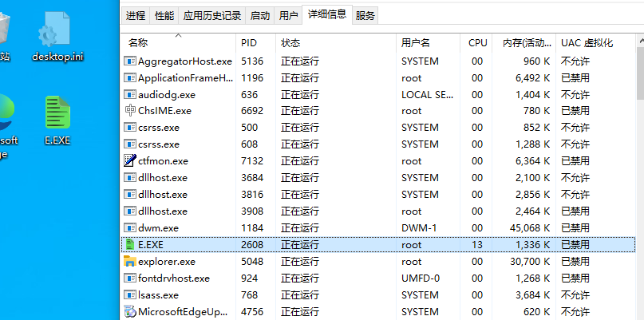
Task: Click the 852 K memory value
Action: coord(536,128)
